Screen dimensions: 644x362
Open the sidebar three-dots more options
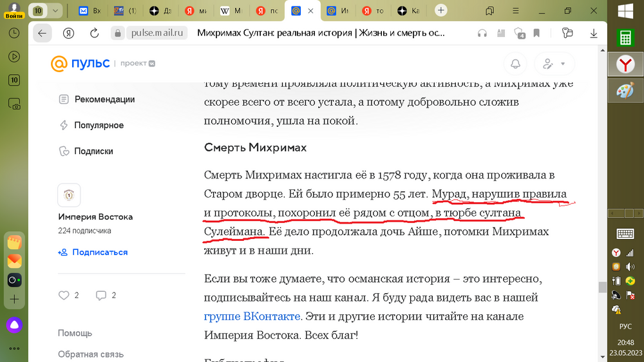click(x=14, y=348)
